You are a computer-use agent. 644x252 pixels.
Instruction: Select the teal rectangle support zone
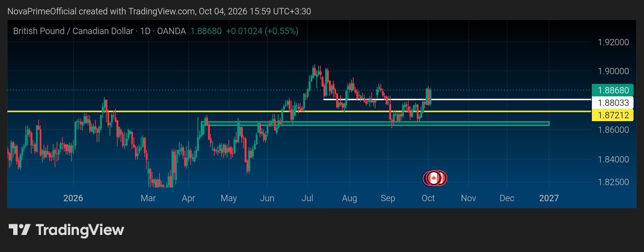[x=375, y=124]
